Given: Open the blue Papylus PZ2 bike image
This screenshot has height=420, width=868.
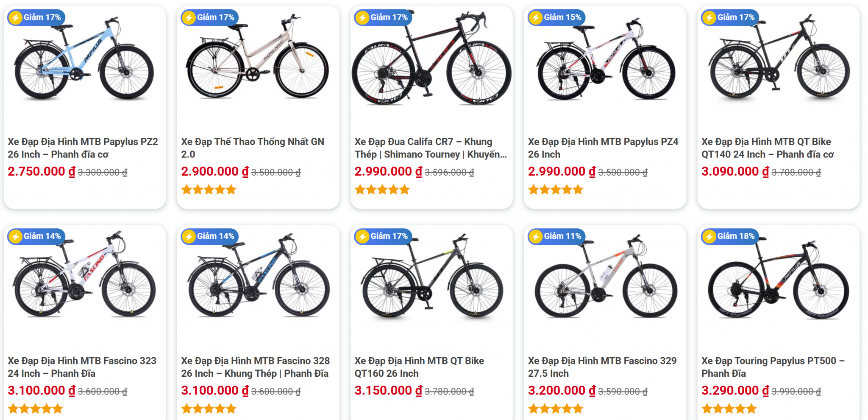Looking at the screenshot, I should [x=84, y=62].
